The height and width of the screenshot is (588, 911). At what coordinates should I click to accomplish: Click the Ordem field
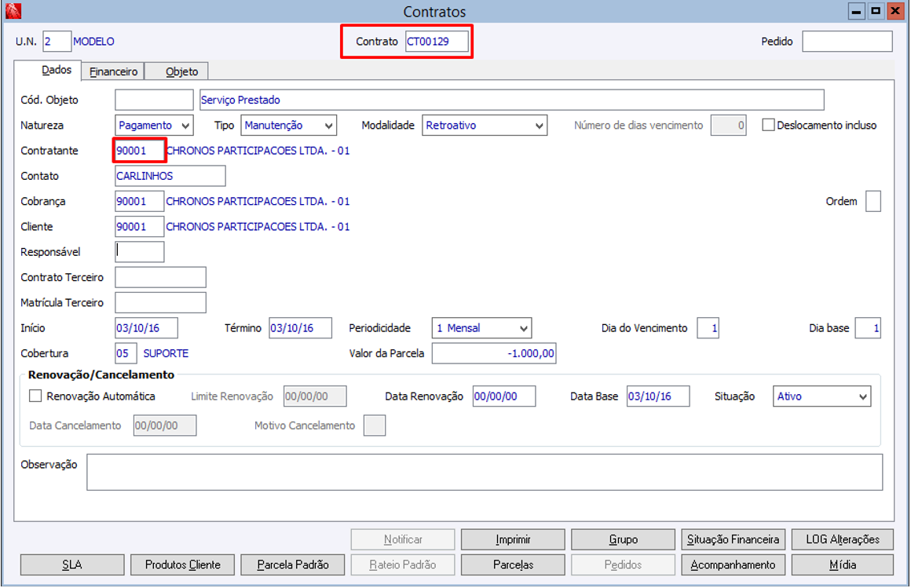pos(873,201)
